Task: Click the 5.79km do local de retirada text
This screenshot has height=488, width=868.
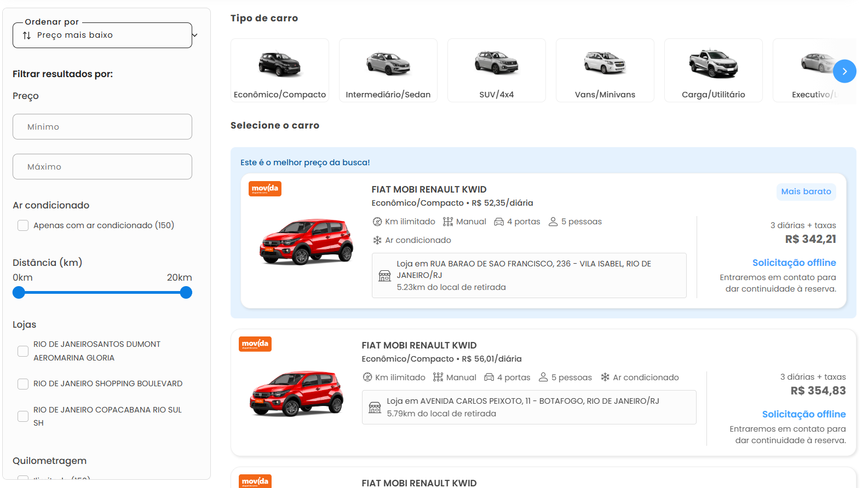Action: (441, 414)
